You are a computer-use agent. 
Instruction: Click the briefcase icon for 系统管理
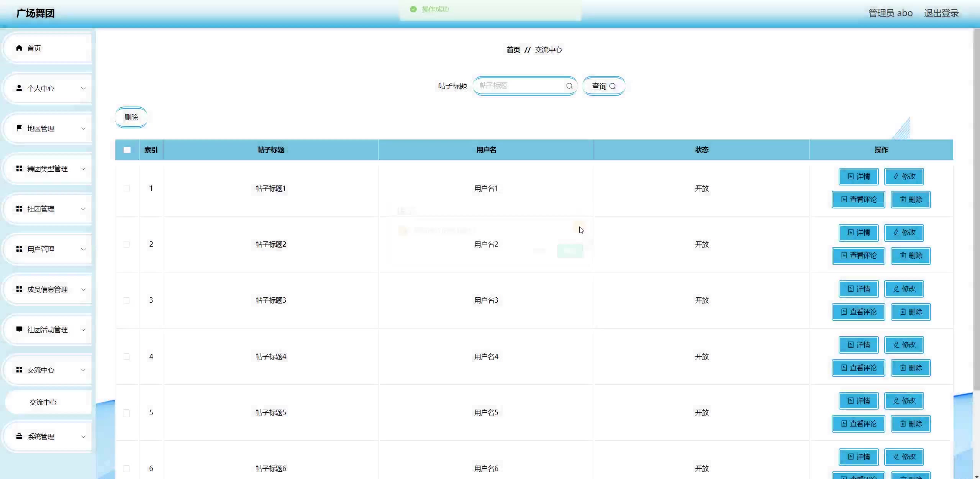tap(19, 436)
